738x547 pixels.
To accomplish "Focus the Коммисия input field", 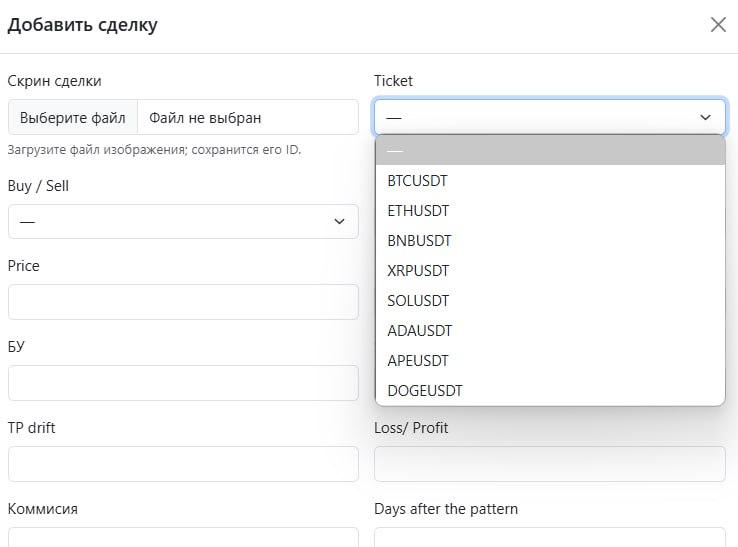I will coord(183,537).
